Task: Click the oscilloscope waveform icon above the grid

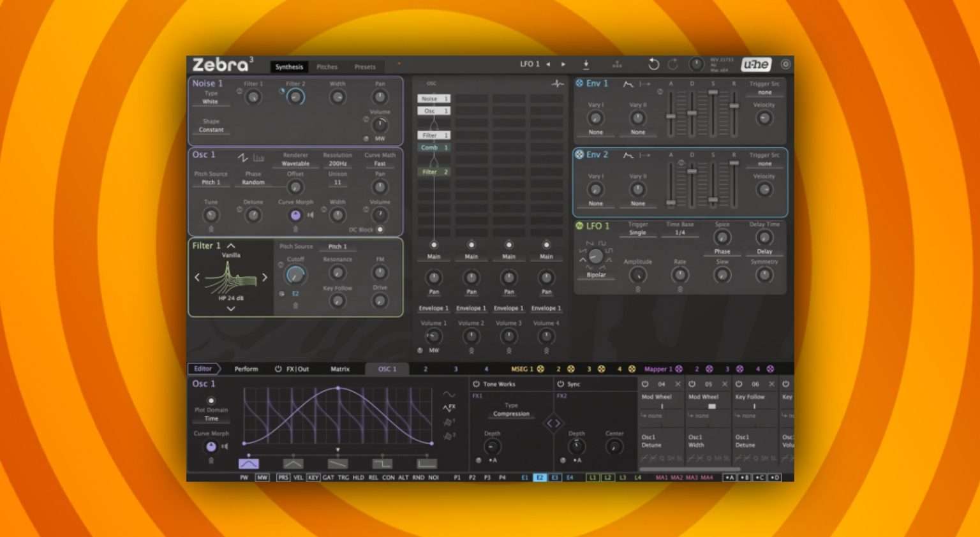Action: (x=558, y=84)
